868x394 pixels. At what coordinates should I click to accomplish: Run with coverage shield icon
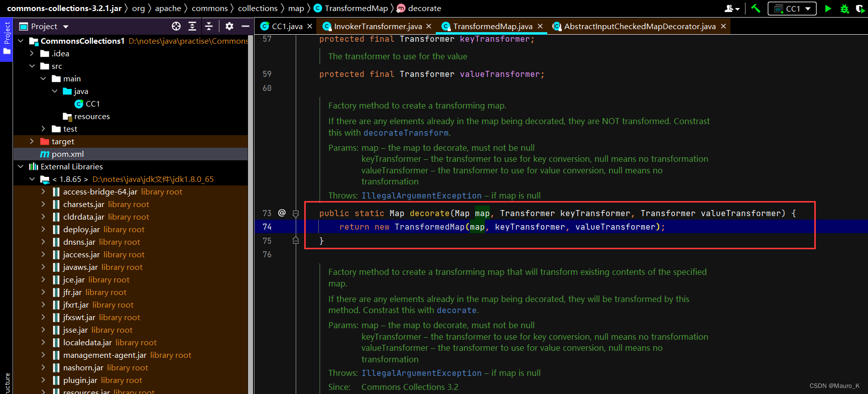click(x=860, y=9)
